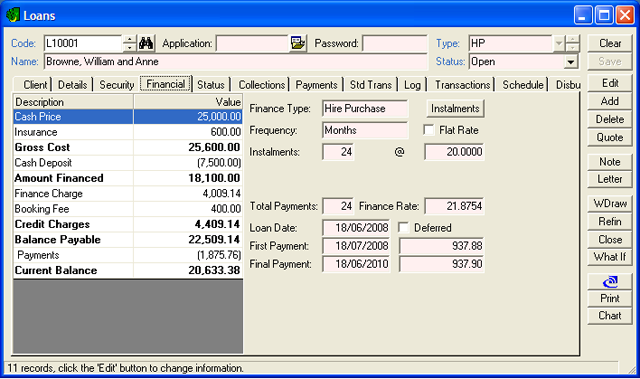Click the WDraw button
Viewport: 640px width, 379px height.
point(610,204)
